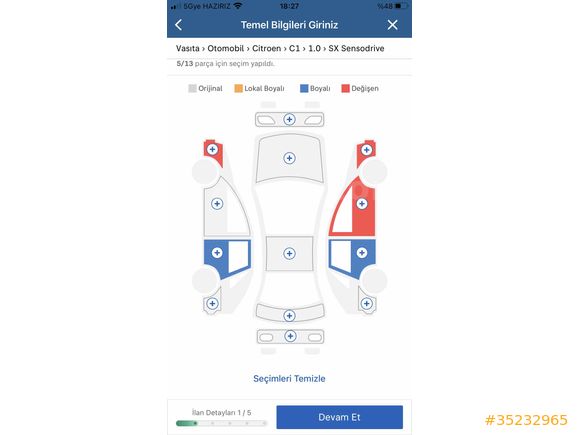This screenshot has width=580, height=435.
Task: Click the Seçimleri Temizle link
Action: tap(289, 378)
